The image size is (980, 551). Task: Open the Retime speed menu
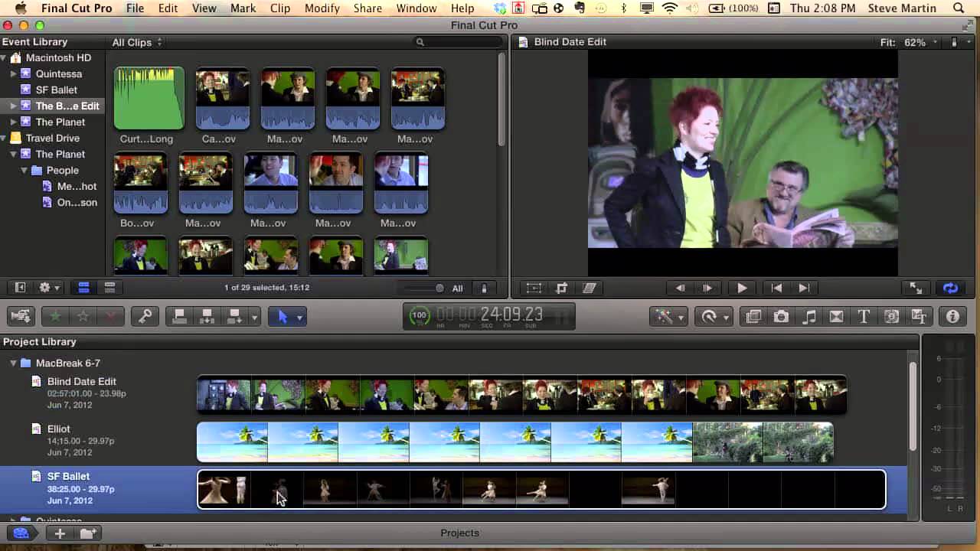(714, 316)
